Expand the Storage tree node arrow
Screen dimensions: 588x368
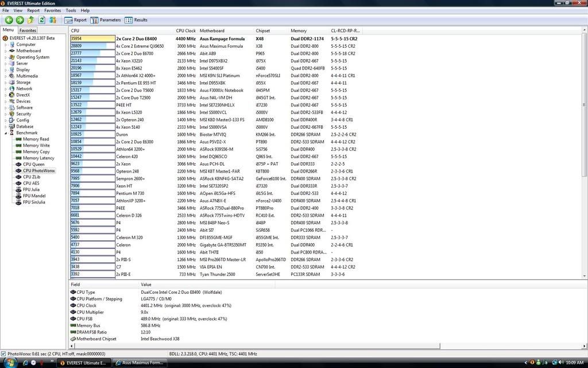6,83
